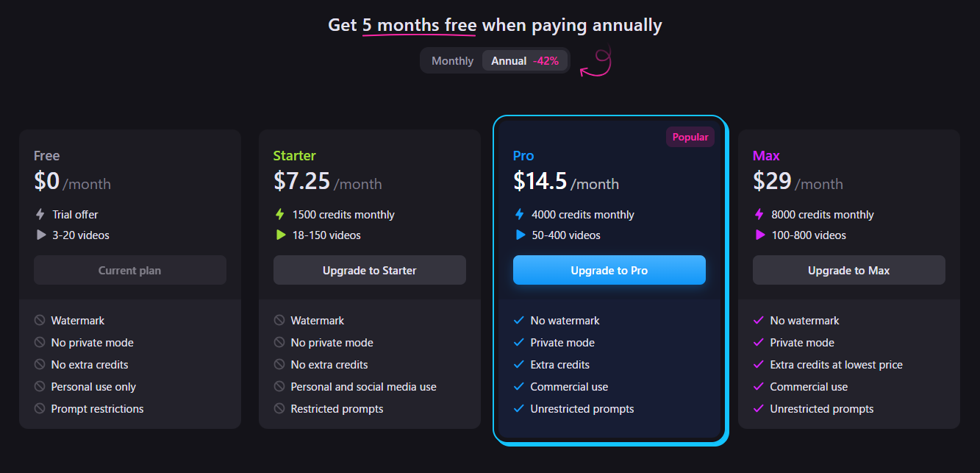
Task: Switch billing to Monthly
Action: [452, 61]
